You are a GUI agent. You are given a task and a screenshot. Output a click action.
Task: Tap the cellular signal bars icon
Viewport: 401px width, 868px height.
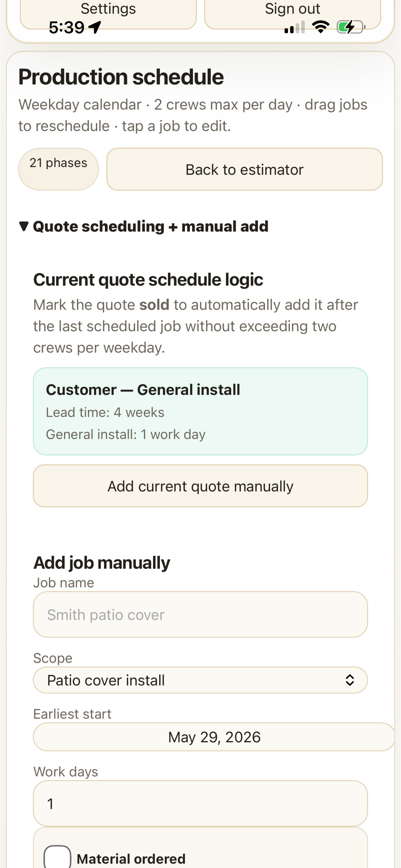coord(294,27)
